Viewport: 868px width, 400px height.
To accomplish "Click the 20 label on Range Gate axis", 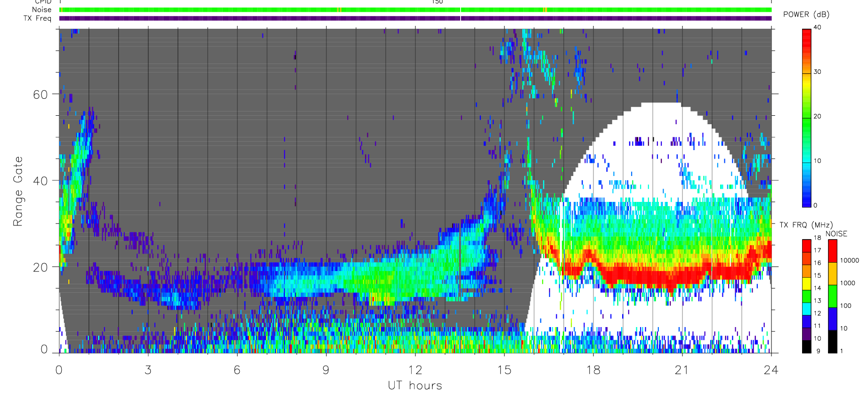I will coord(40,267).
